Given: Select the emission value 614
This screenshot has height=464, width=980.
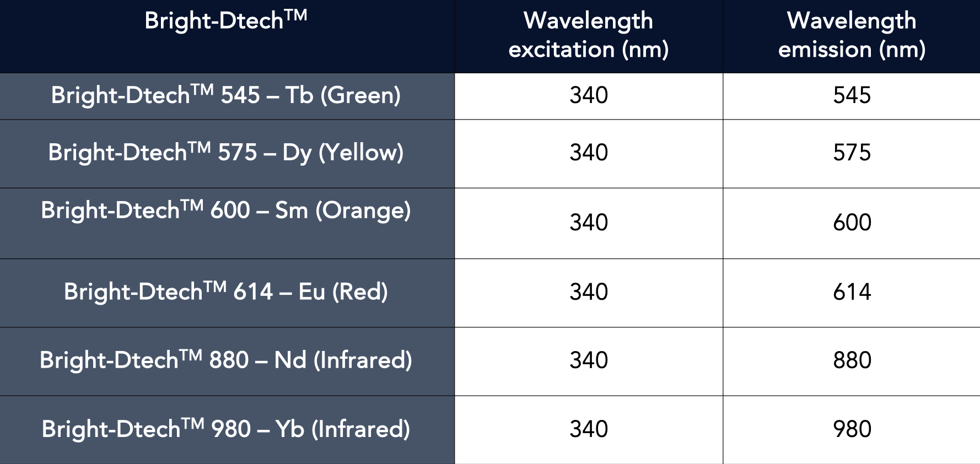Looking at the screenshot, I should [x=852, y=292].
